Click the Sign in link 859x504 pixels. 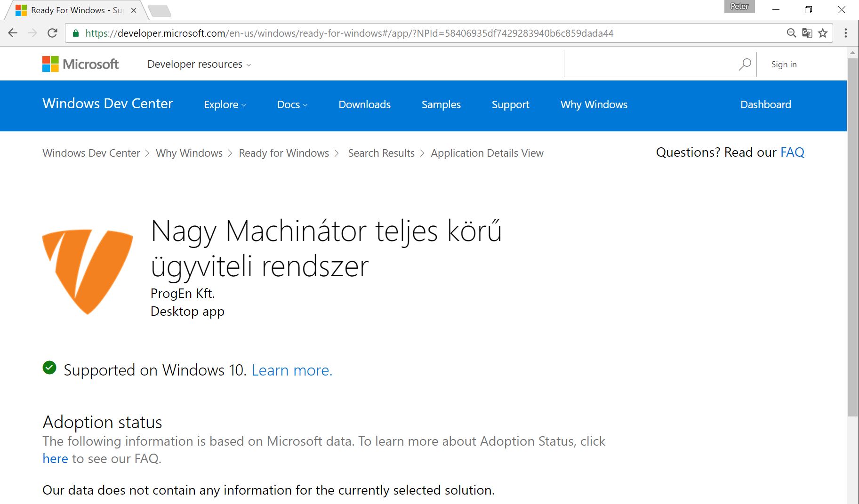pyautogui.click(x=784, y=64)
